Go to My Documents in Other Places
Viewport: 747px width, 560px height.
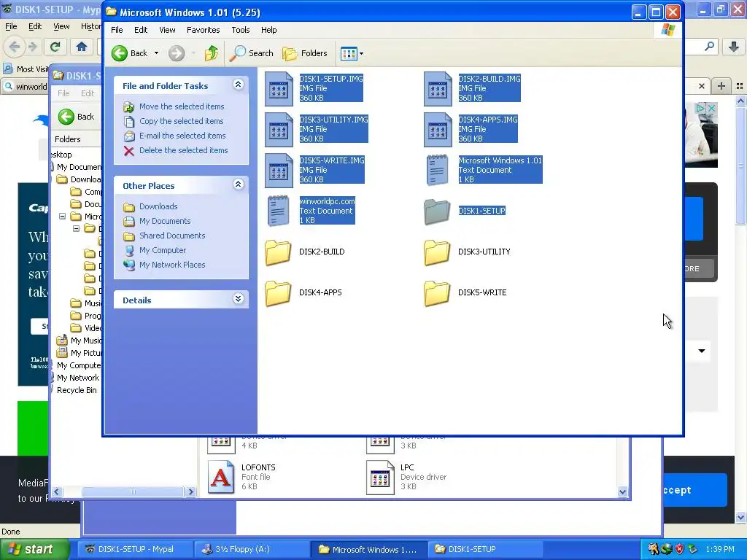click(x=165, y=221)
